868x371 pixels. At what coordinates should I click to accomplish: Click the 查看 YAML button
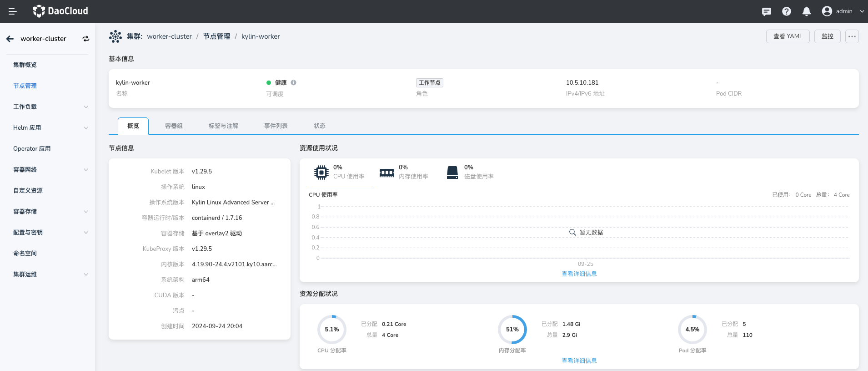coord(788,36)
